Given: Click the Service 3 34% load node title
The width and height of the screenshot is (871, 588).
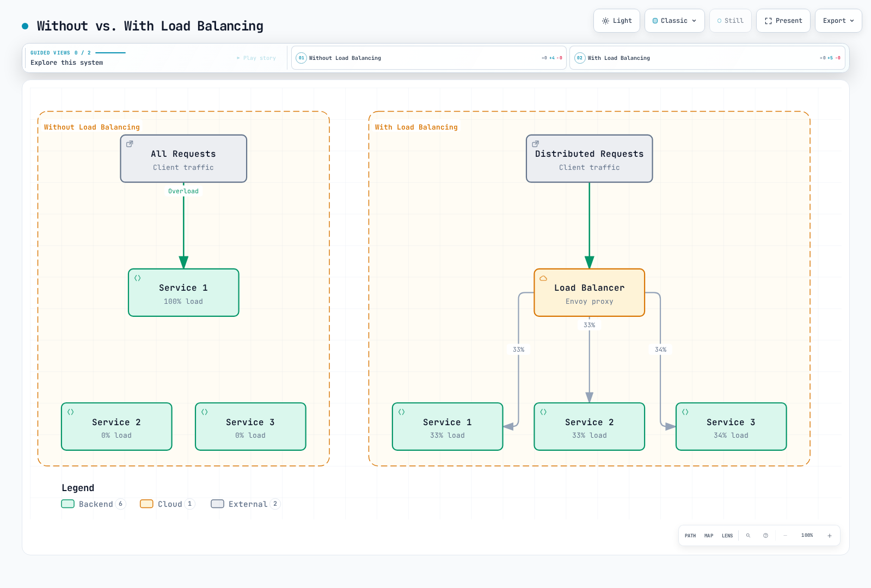Looking at the screenshot, I should (x=731, y=422).
